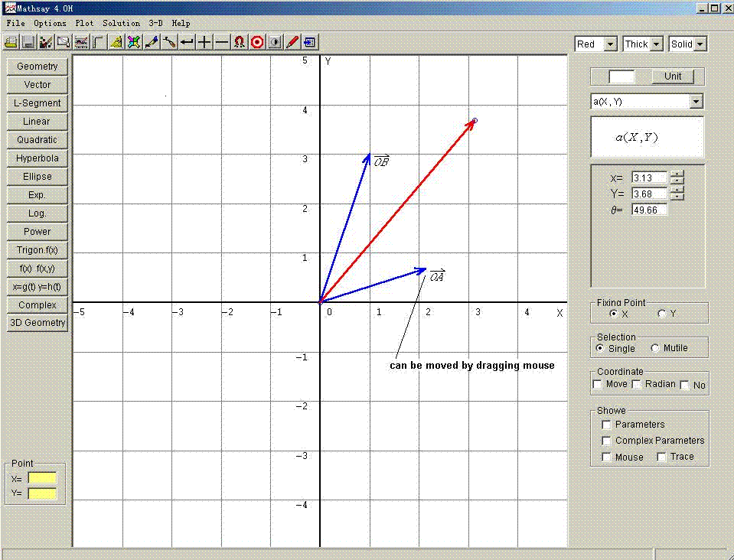Image resolution: width=734 pixels, height=560 pixels.
Task: Open the Plot menu
Action: click(84, 23)
